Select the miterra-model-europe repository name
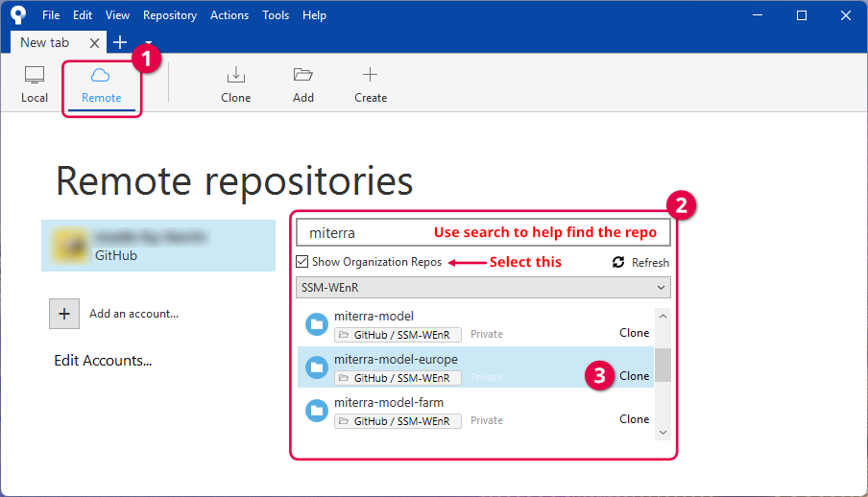 pyautogui.click(x=396, y=359)
